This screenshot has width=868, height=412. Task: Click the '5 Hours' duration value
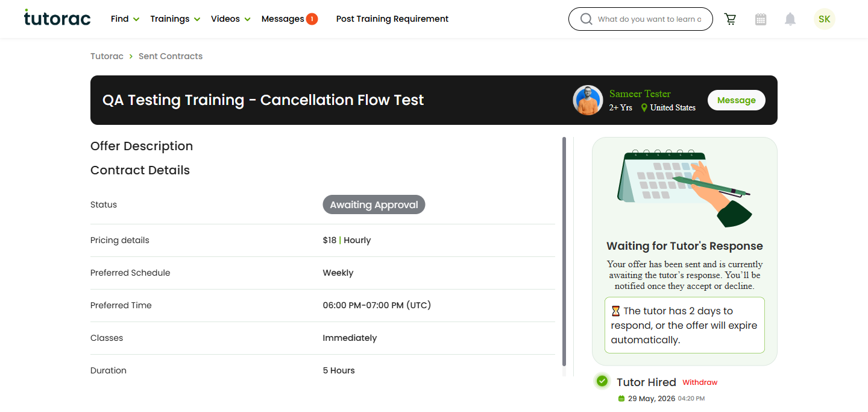(x=339, y=370)
